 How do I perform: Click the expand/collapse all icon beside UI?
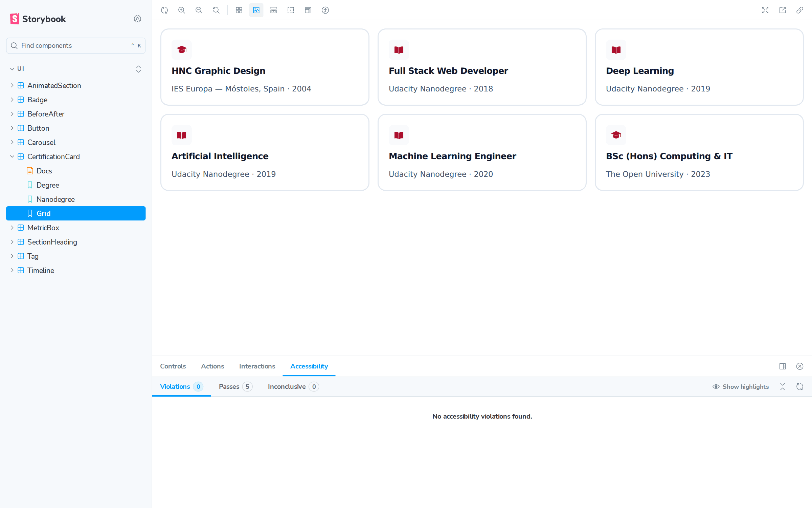click(x=139, y=69)
